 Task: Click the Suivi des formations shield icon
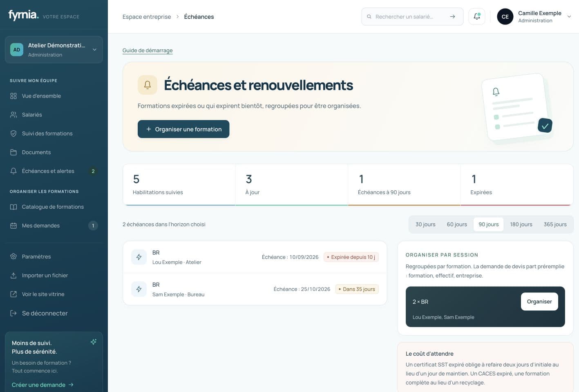13,134
